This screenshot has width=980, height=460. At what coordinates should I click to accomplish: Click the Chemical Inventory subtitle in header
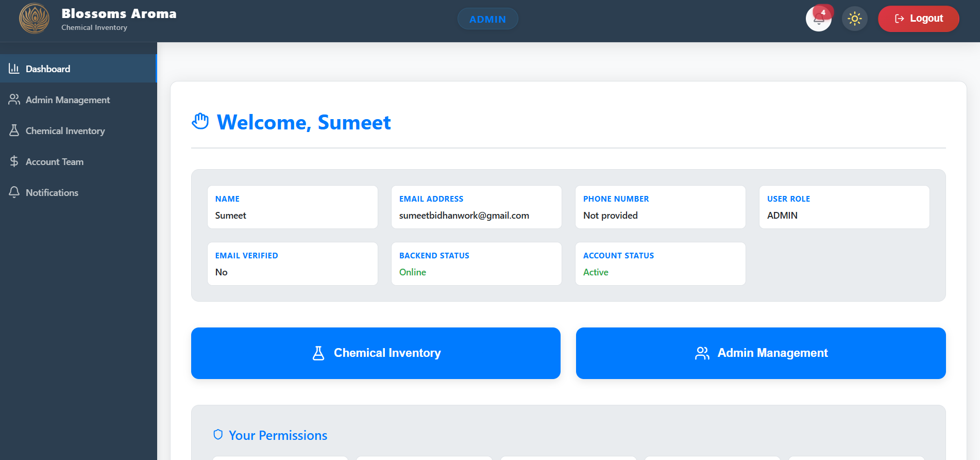click(94, 27)
